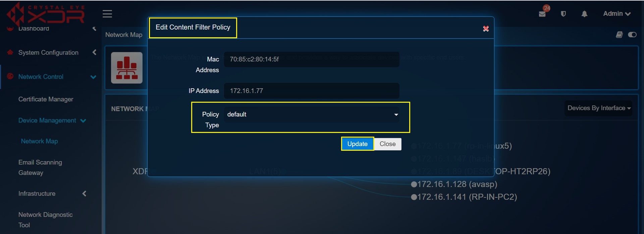Select Email Scanning Gateway menu item
Viewport: 644px width, 234px height.
pos(40,168)
